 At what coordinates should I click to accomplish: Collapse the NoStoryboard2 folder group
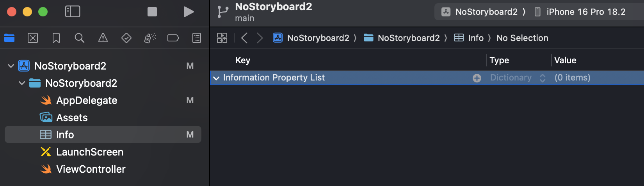click(22, 83)
